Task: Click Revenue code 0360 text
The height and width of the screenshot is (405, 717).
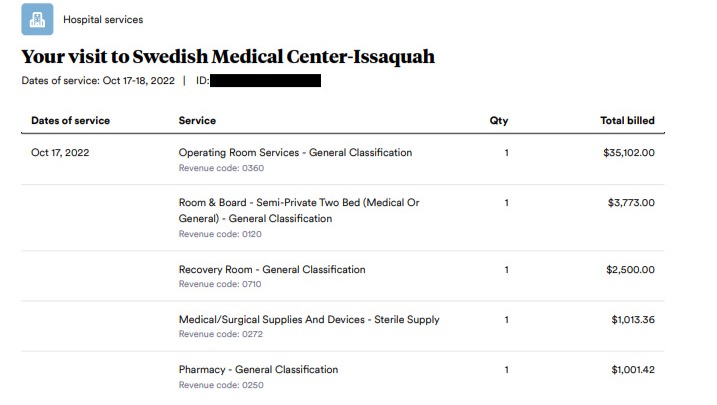Action: tap(221, 168)
